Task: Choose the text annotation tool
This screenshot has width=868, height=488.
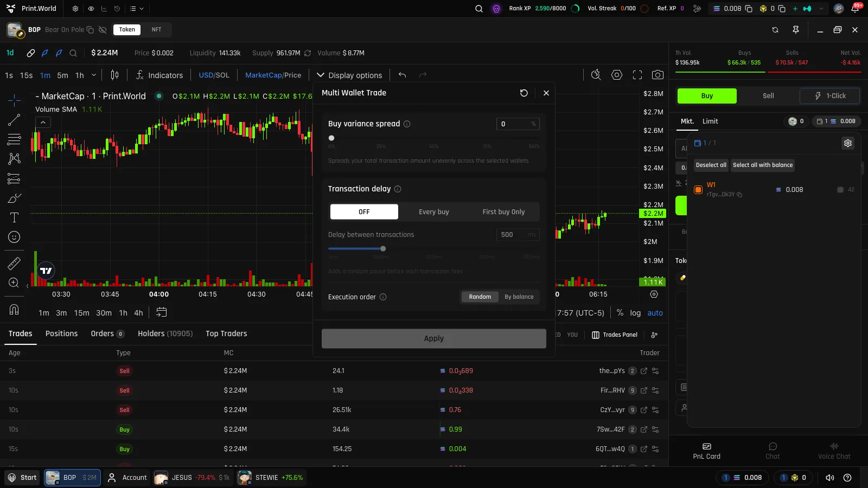Action: (14, 217)
